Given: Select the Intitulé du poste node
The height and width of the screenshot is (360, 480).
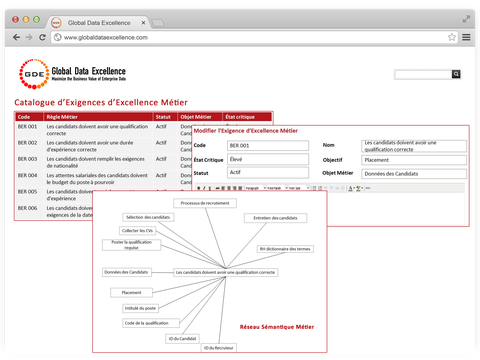Looking at the screenshot, I should [x=140, y=308].
